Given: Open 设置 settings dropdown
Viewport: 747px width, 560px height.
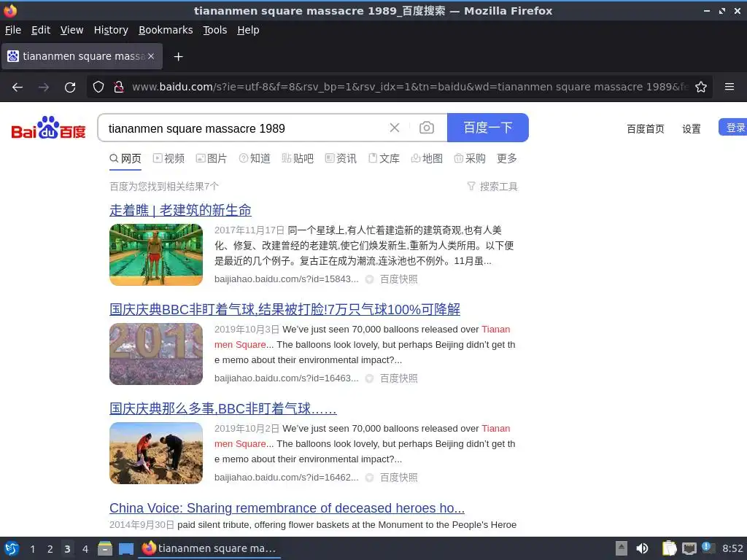Looking at the screenshot, I should (692, 129).
